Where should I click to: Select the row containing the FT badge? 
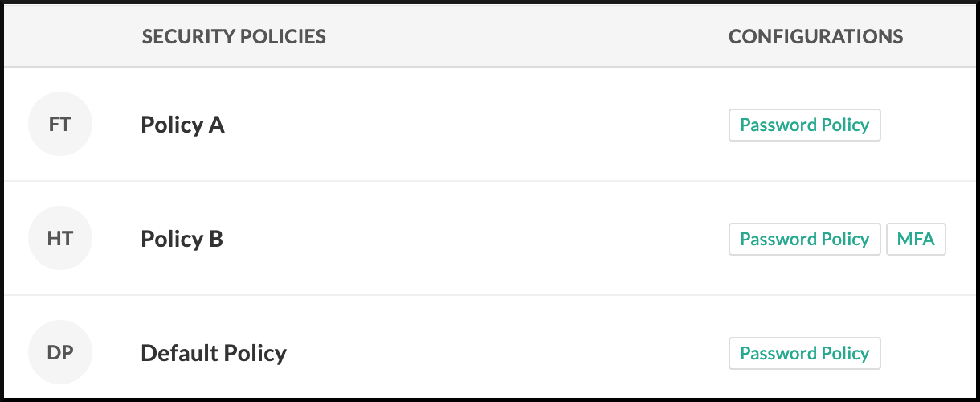(x=482, y=125)
